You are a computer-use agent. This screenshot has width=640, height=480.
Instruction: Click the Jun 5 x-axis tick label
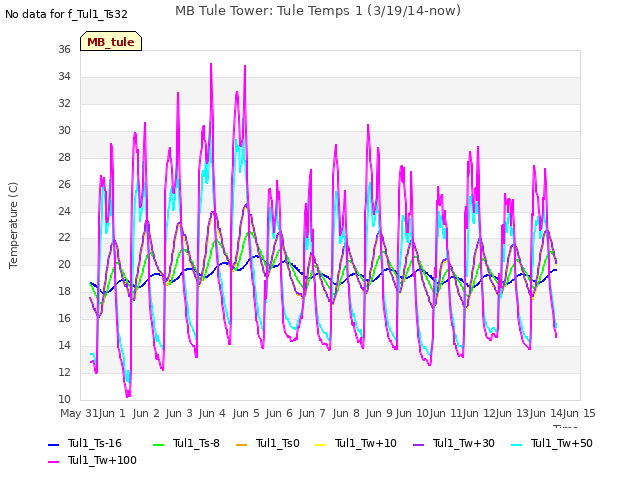point(246,413)
